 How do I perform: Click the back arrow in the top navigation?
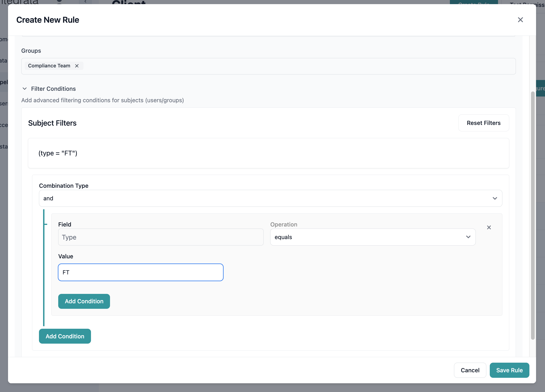(85, 2)
